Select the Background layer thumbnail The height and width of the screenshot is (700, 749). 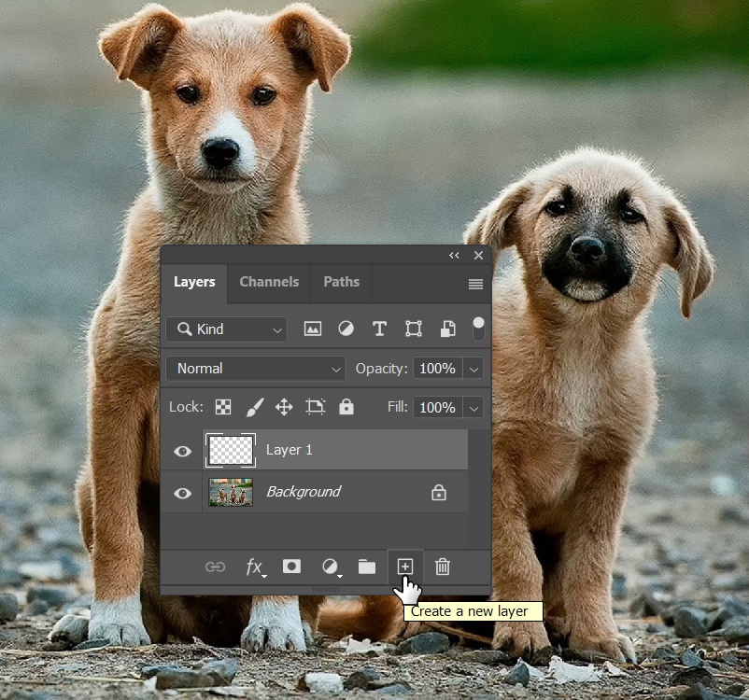pos(230,493)
